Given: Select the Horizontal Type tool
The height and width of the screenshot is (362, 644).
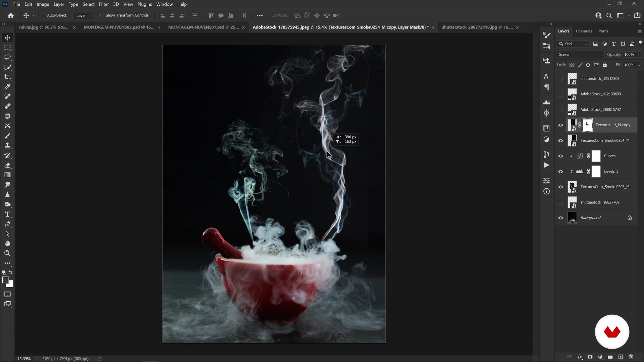Looking at the screenshot, I should [7, 215].
